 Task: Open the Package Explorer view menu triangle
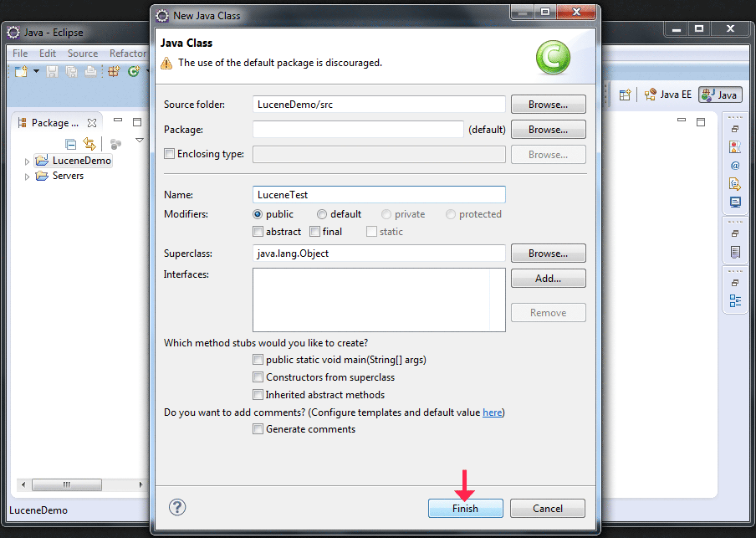click(140, 141)
